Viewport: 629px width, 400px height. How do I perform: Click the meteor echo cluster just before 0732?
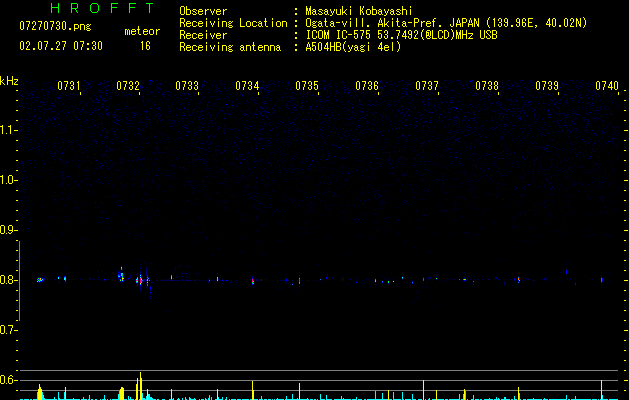[x=121, y=275]
